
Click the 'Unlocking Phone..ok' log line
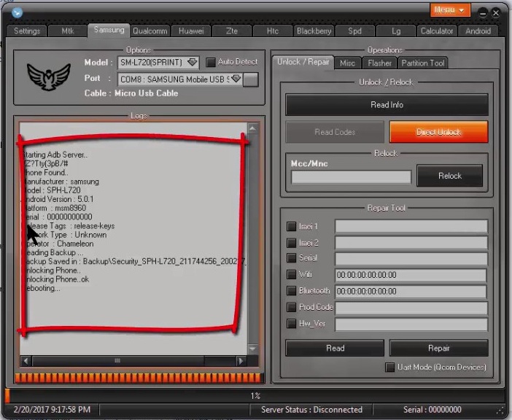point(56,279)
